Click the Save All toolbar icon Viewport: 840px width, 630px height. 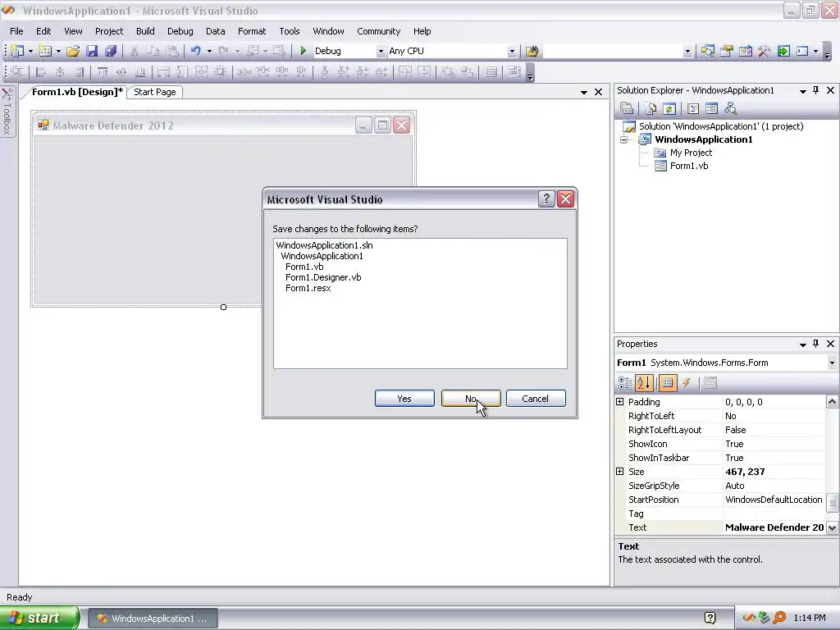tap(111, 51)
